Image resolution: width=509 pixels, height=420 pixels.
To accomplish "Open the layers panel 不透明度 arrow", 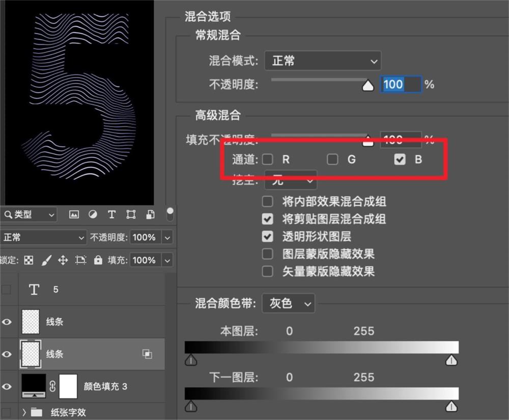I will pyautogui.click(x=167, y=237).
